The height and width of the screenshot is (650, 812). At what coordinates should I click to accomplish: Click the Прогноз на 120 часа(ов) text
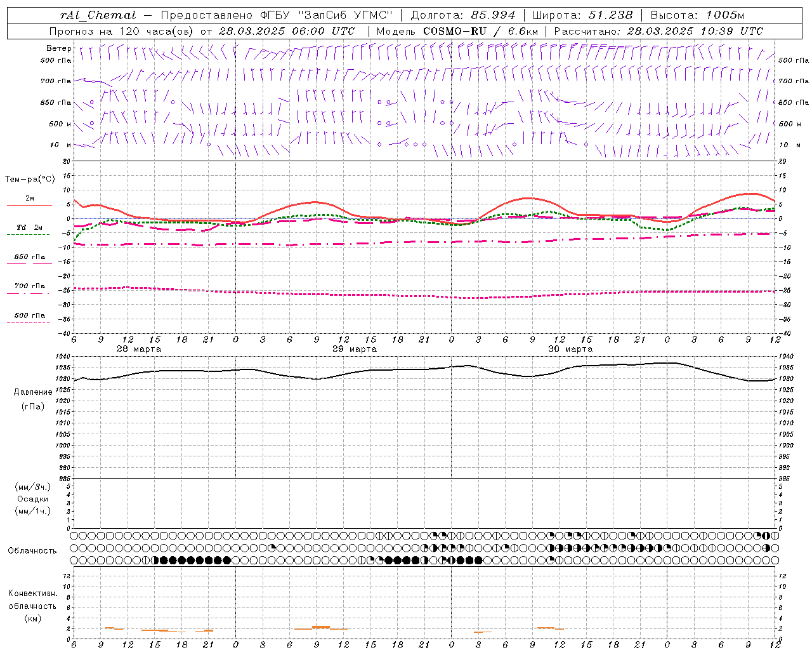[121, 31]
